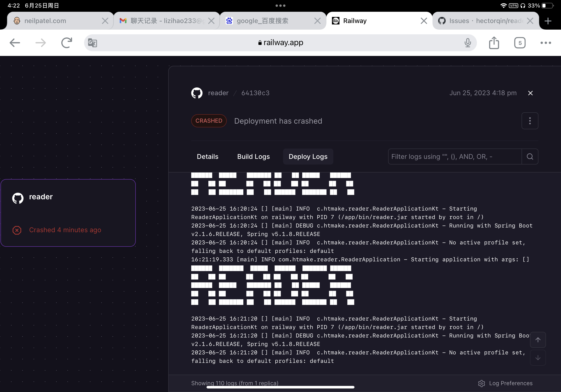Click the translate icon in the address bar
Viewport: 561px width, 392px height.
coord(93,43)
